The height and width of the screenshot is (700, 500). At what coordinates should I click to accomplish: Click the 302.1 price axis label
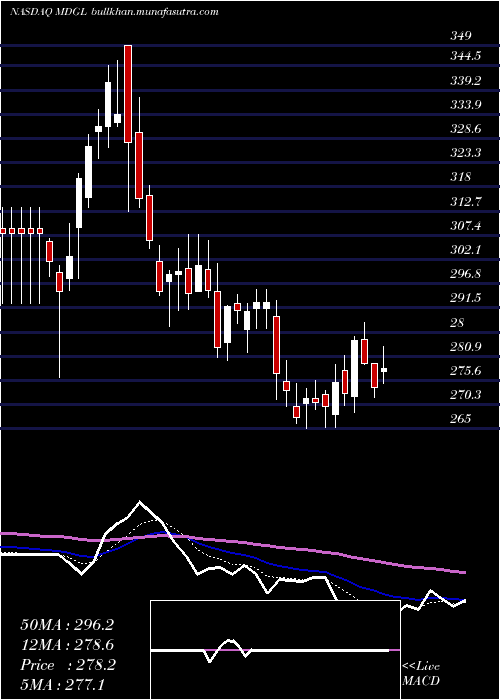tap(466, 250)
